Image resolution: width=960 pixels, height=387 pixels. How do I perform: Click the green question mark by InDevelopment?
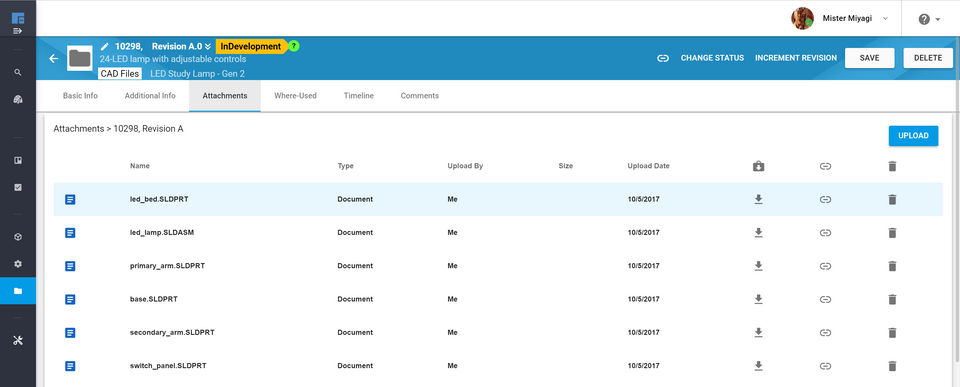tap(294, 46)
